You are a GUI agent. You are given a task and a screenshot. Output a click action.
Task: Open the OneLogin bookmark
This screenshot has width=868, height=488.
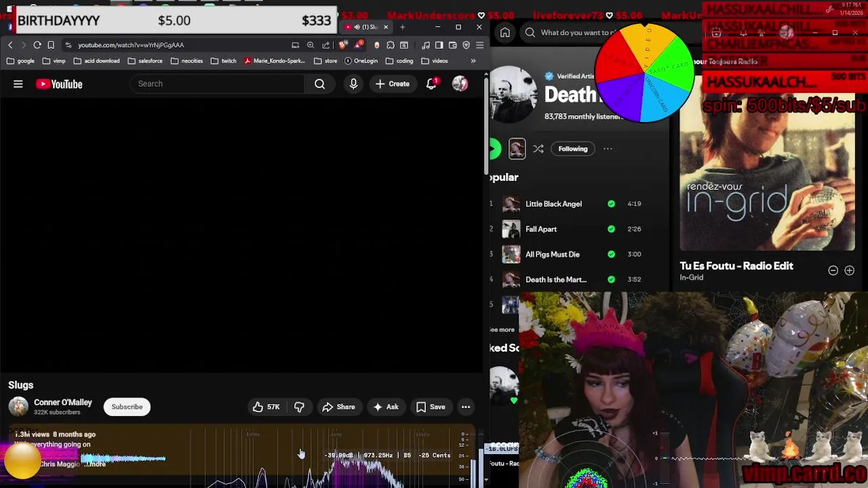pyautogui.click(x=361, y=60)
